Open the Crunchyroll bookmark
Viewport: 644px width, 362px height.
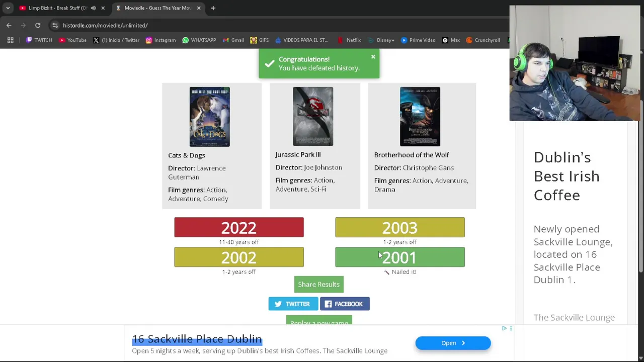coord(483,40)
